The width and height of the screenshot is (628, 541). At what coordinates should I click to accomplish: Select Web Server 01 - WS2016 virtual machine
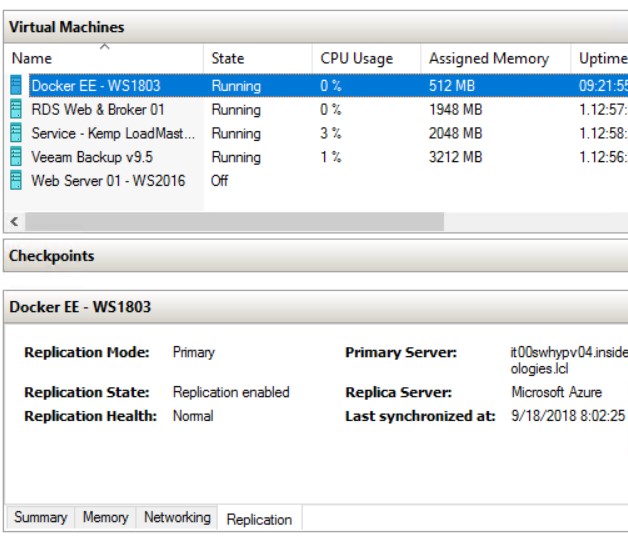(109, 181)
